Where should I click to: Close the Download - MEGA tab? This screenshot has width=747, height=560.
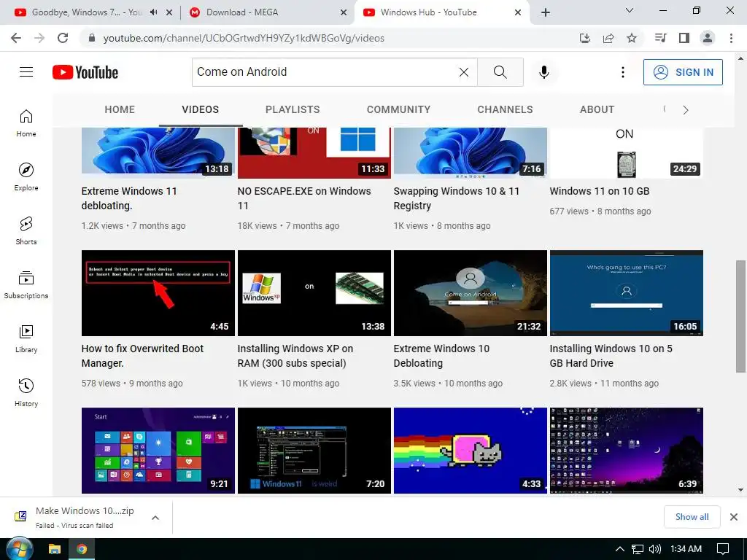(x=344, y=12)
